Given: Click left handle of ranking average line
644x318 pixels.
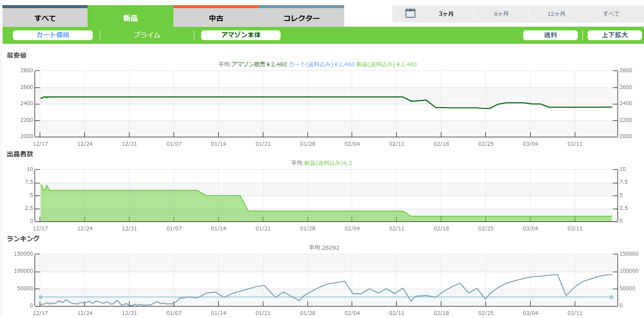Looking at the screenshot, I should [41, 297].
